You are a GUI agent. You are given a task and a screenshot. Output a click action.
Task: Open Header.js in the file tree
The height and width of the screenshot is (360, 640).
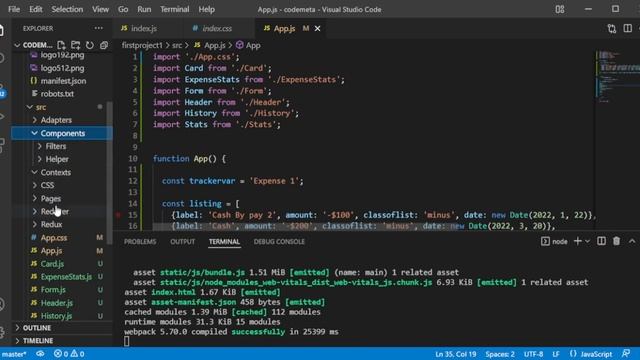(57, 303)
